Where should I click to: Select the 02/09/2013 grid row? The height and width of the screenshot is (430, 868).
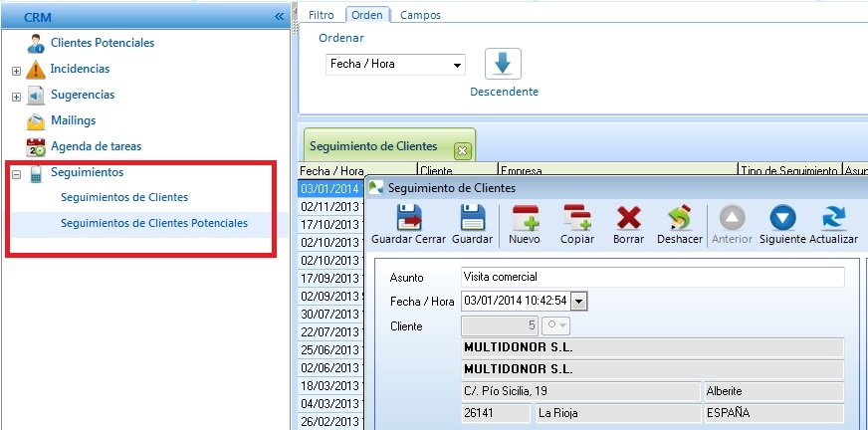pos(331,296)
